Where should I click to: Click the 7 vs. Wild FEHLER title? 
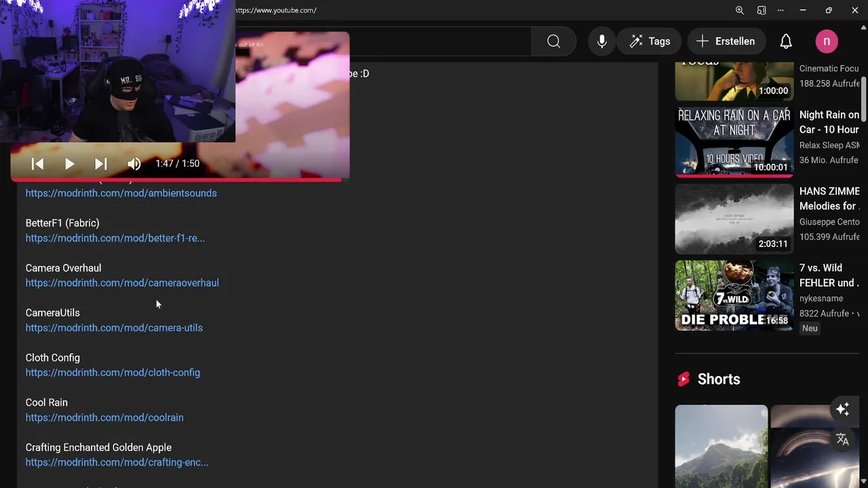829,275
